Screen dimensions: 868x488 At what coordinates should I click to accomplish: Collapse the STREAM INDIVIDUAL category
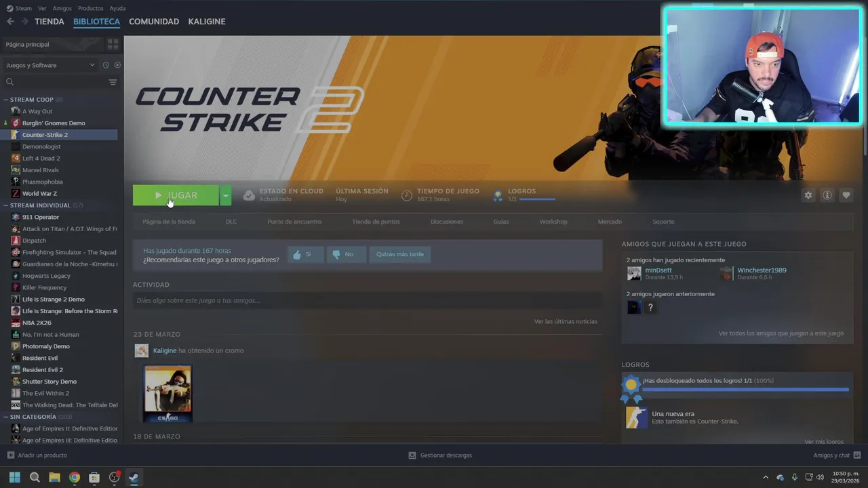tap(7, 205)
